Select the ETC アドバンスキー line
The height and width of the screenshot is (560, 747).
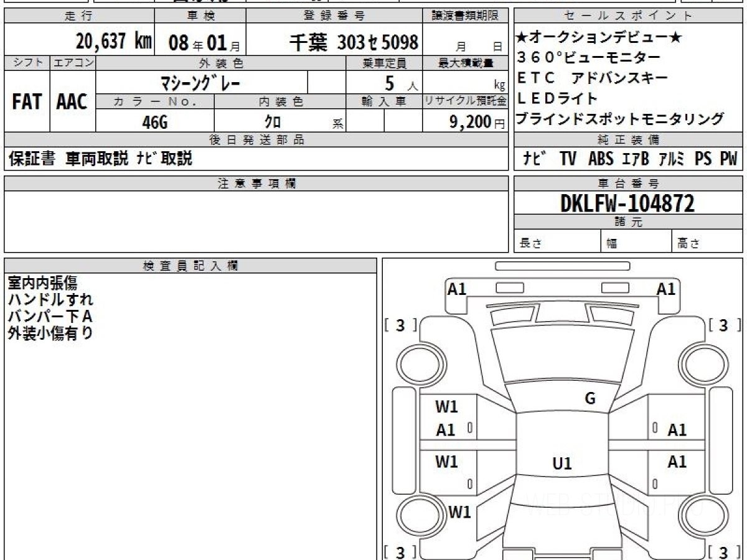tap(593, 78)
